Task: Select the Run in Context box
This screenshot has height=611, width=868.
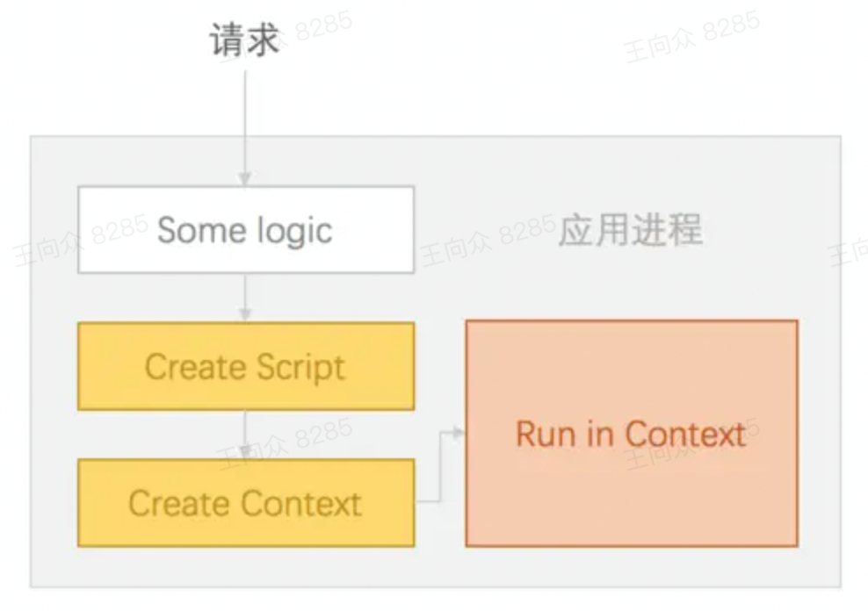Action: pos(632,433)
